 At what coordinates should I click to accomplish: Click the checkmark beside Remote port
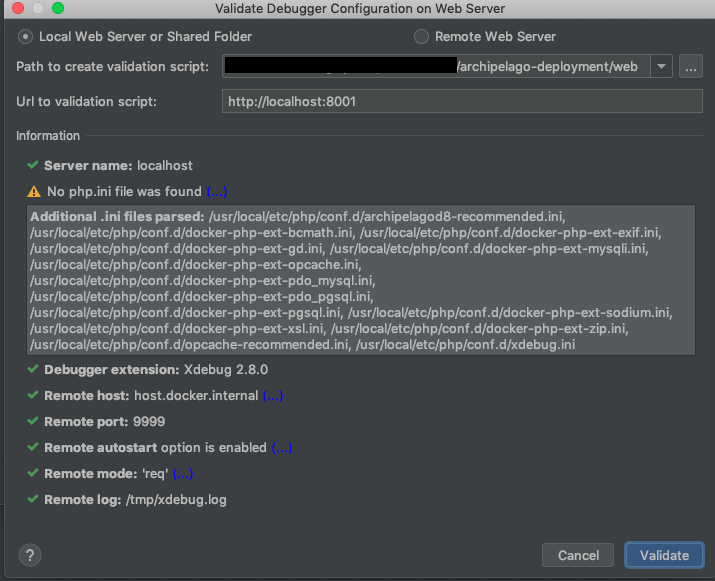[34, 421]
